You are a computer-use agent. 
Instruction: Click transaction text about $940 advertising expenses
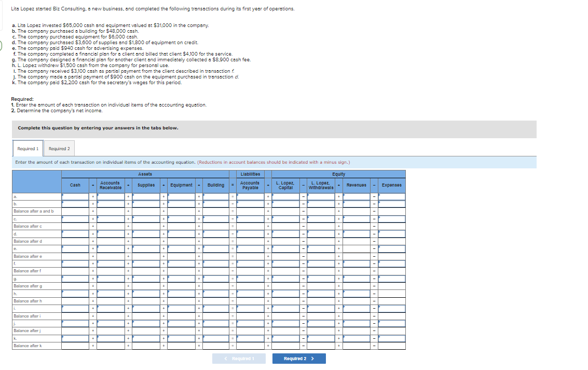(x=78, y=48)
